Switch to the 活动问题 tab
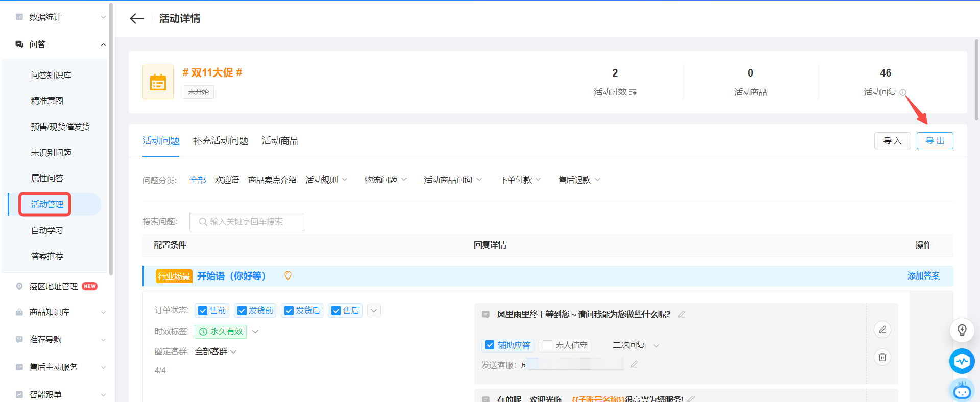This screenshot has width=980, height=402. click(x=161, y=141)
